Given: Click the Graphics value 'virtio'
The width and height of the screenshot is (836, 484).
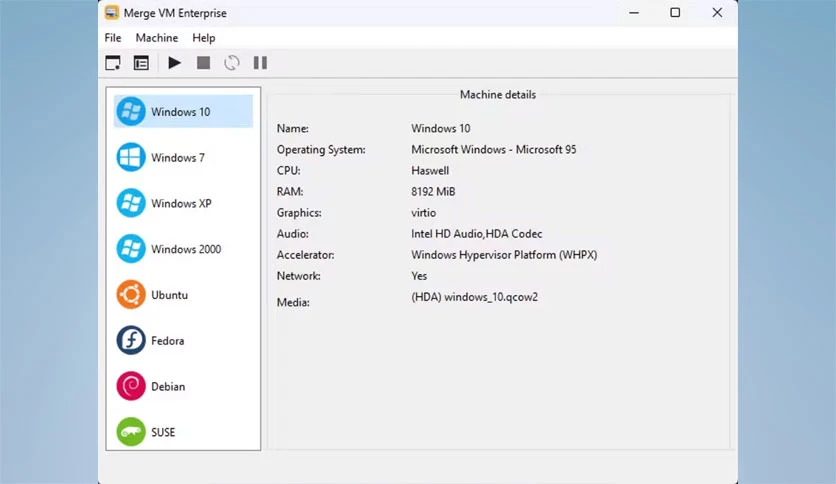Looking at the screenshot, I should (x=423, y=213).
